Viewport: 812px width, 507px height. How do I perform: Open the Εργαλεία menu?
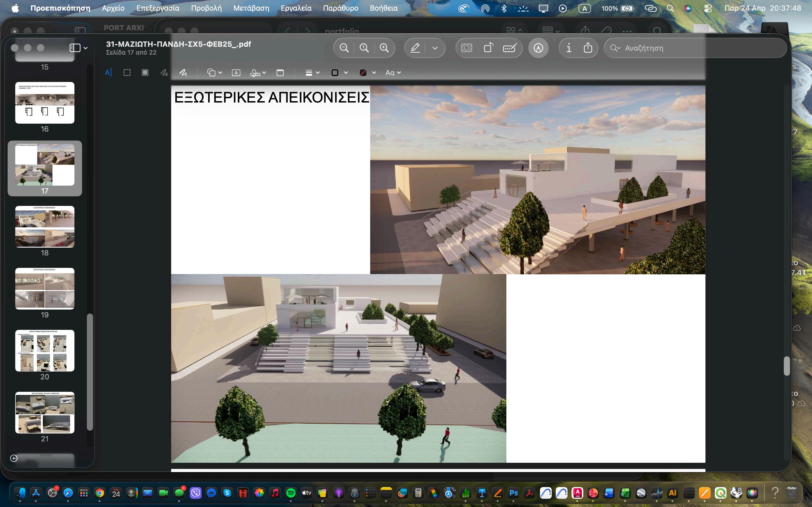[x=296, y=8]
